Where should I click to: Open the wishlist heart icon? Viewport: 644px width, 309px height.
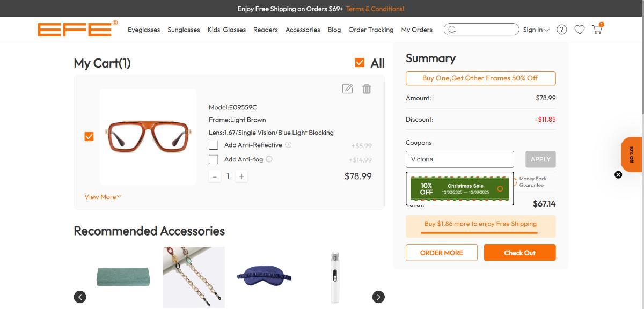(579, 30)
